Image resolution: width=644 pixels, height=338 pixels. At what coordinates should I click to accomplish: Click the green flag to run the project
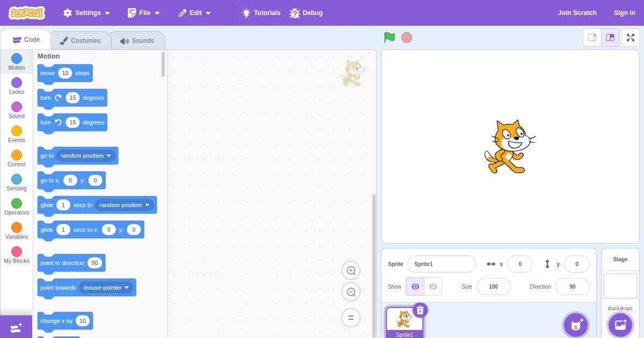[390, 38]
